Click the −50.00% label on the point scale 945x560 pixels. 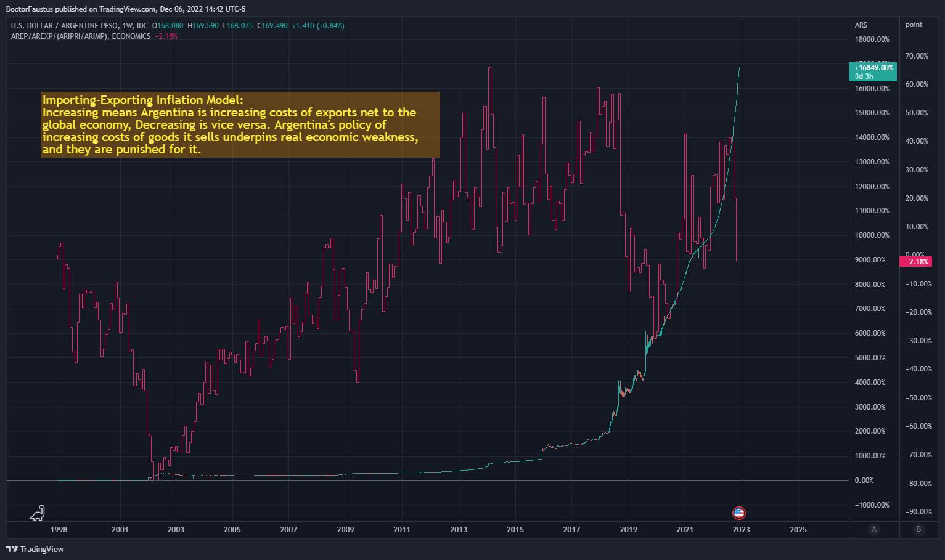[918, 398]
